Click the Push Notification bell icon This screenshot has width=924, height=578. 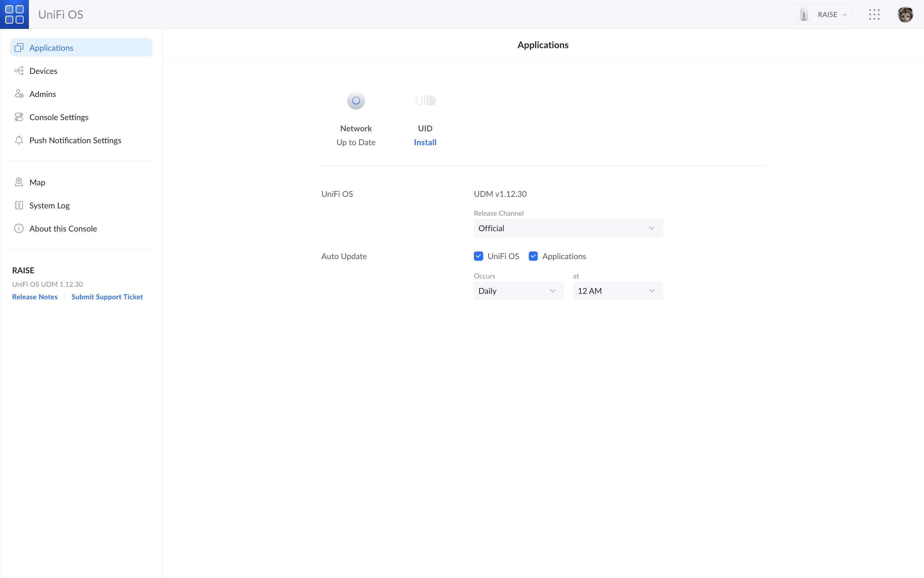(19, 140)
